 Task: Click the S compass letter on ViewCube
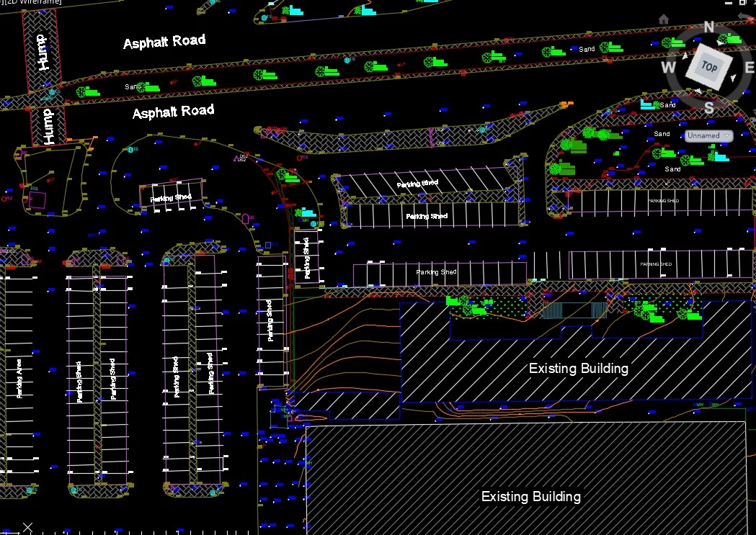click(708, 107)
